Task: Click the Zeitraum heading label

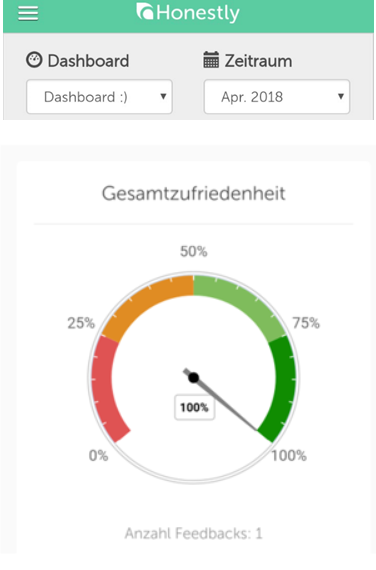Action: [x=258, y=61]
